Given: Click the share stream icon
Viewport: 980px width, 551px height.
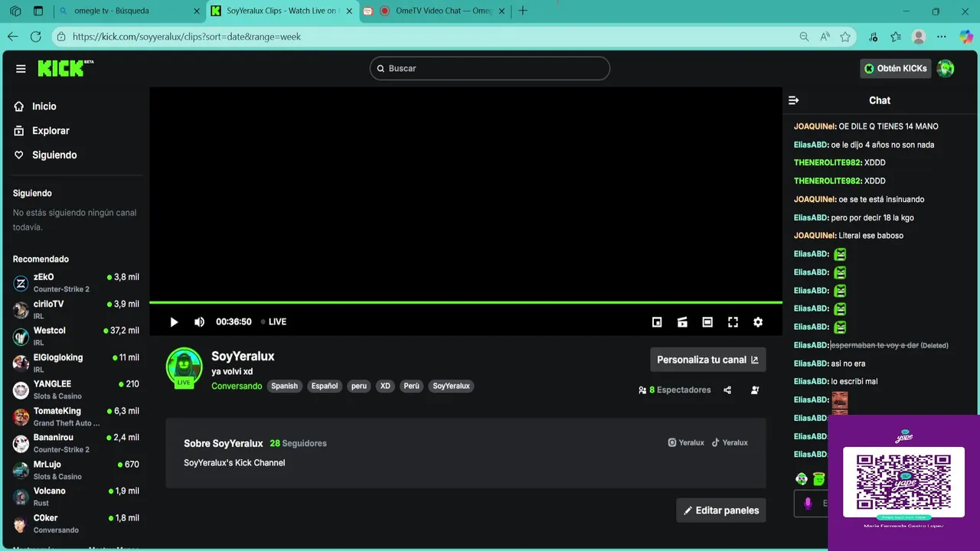Looking at the screenshot, I should [x=727, y=390].
